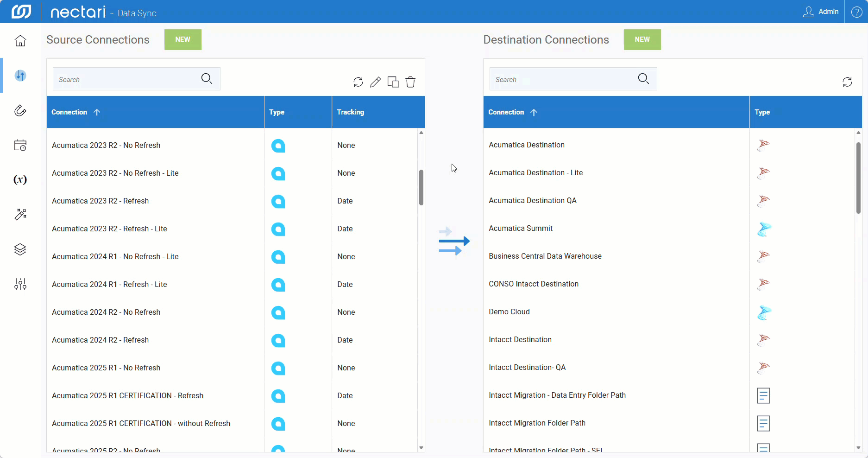Click Acumatica type icon for 2023 R2 - Refresh

[278, 202]
